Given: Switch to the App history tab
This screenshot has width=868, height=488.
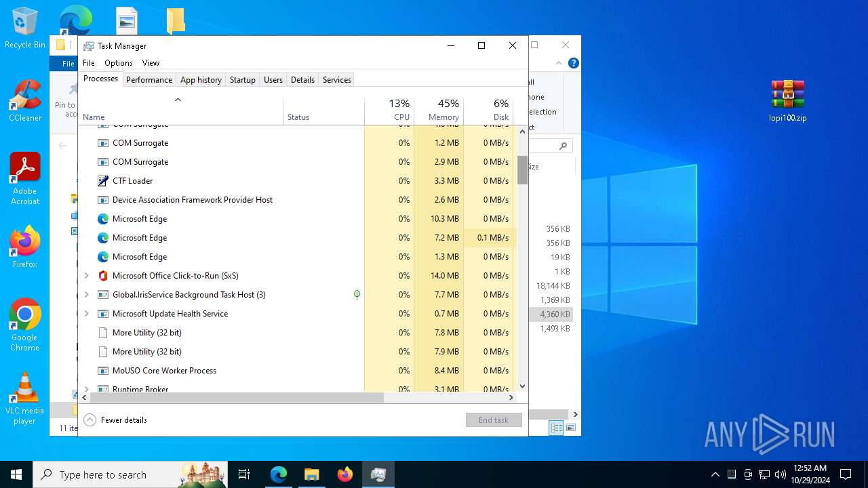Looking at the screenshot, I should [x=201, y=79].
